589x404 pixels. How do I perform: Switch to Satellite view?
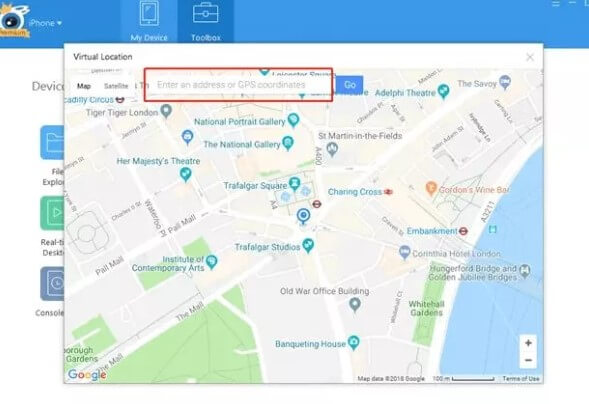point(116,86)
